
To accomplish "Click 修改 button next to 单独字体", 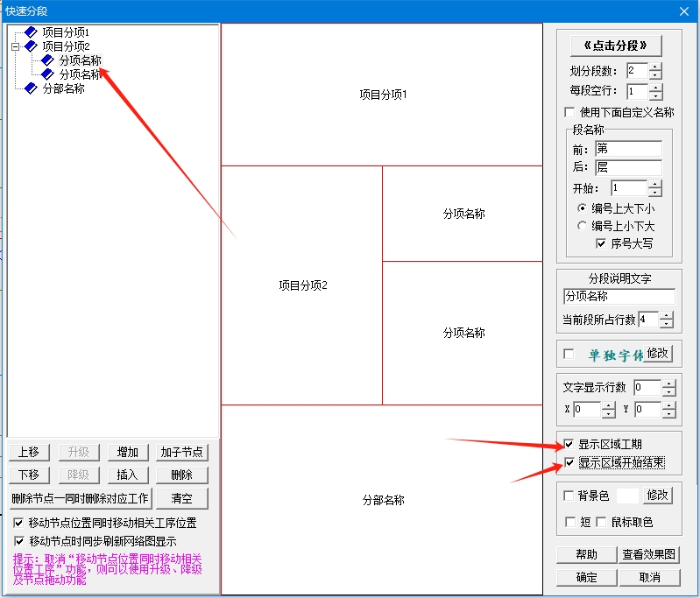I will coord(658,354).
